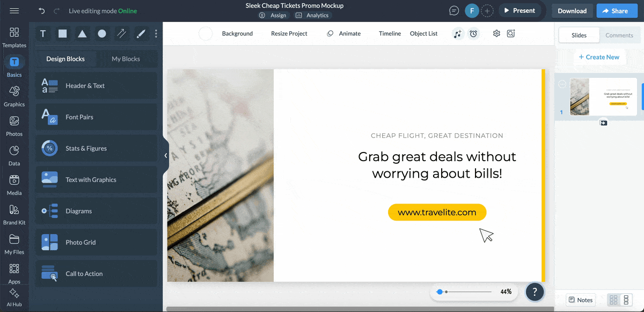Open the settings gear in canvas toolbar
The height and width of the screenshot is (312, 644).
496,33
